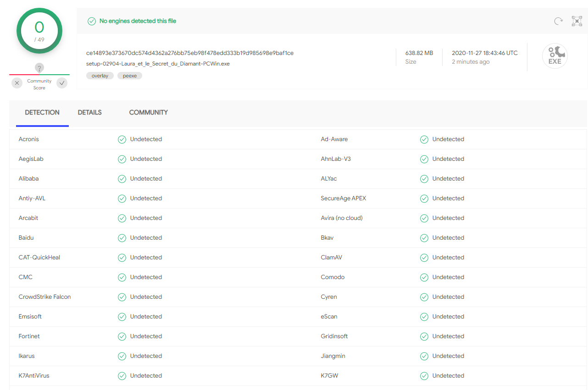The height and width of the screenshot is (390, 588).
Task: Vote malicious with the X icon
Action: coord(17,83)
